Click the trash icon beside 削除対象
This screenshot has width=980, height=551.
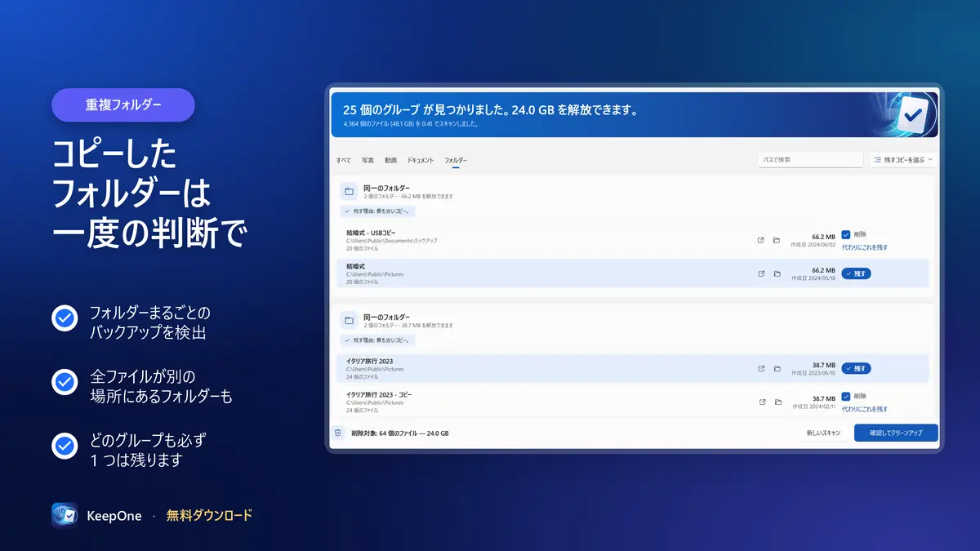click(337, 433)
